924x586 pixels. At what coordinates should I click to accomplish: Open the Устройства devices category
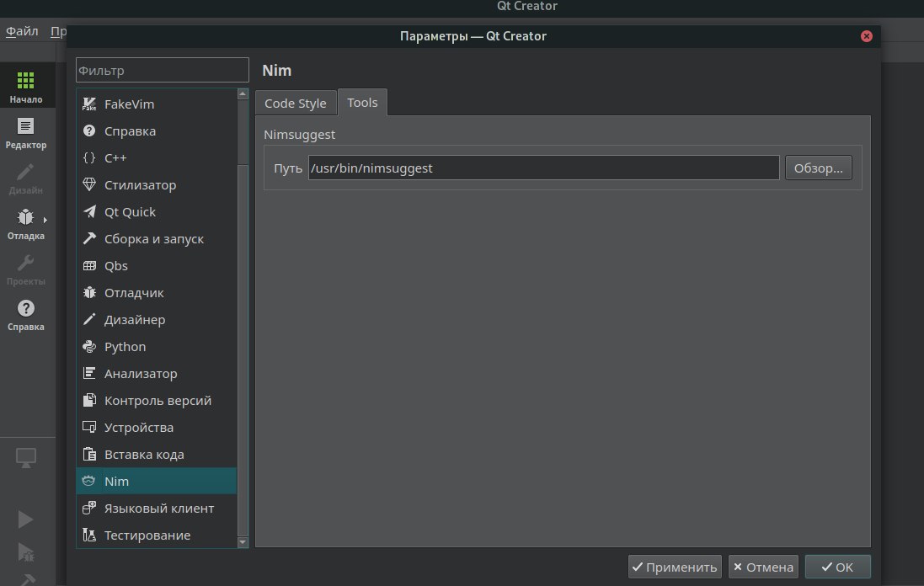pos(156,427)
